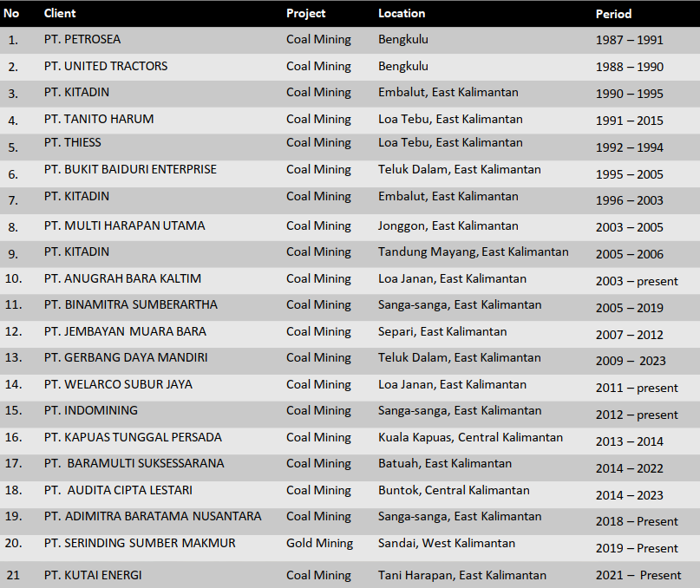Select Kuala Kapuas, Central Kalimantan location
This screenshot has width=700, height=588.
click(470, 438)
